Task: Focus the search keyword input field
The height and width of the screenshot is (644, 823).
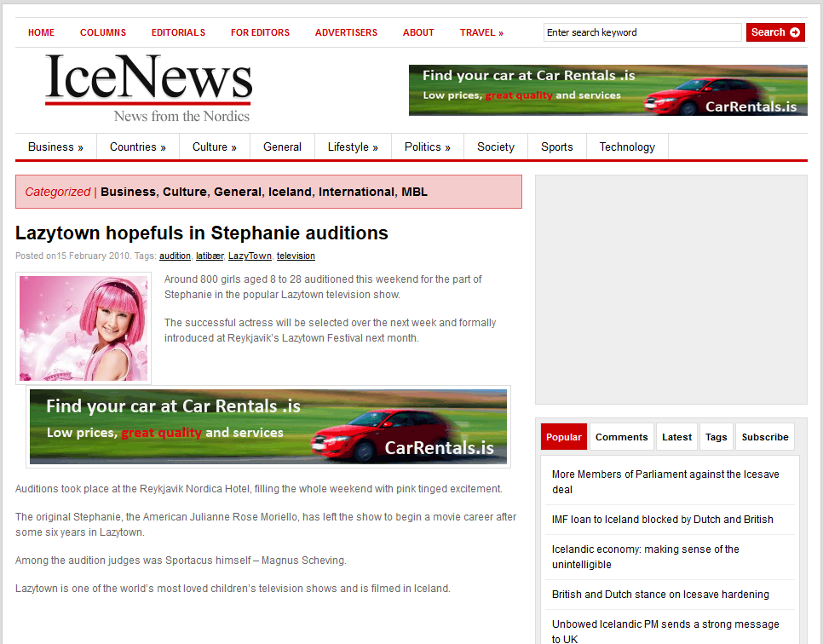Action: tap(642, 32)
